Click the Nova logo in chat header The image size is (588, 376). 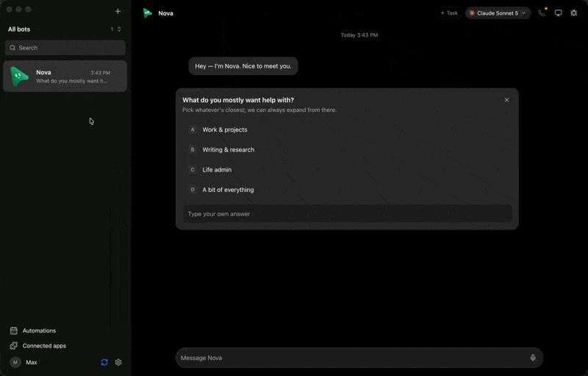(148, 13)
